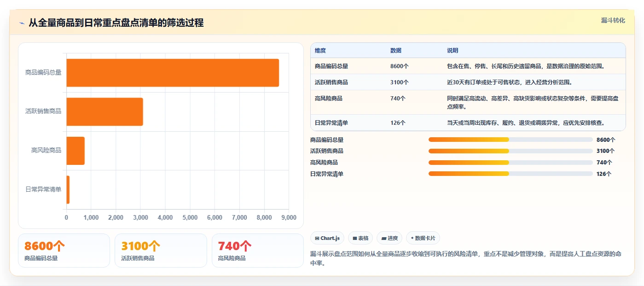Screen dimensions: 644x286
Task: Click the 数据 table column header
Action: coord(396,51)
